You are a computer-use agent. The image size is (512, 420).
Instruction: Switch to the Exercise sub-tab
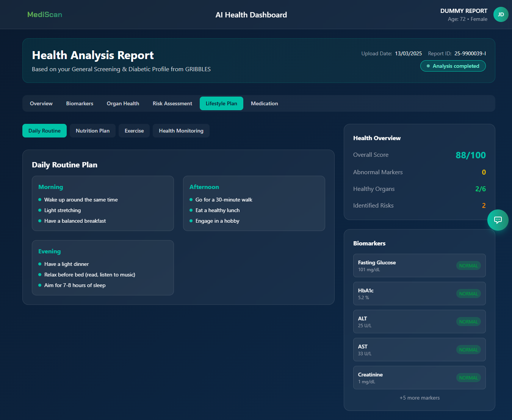point(134,131)
